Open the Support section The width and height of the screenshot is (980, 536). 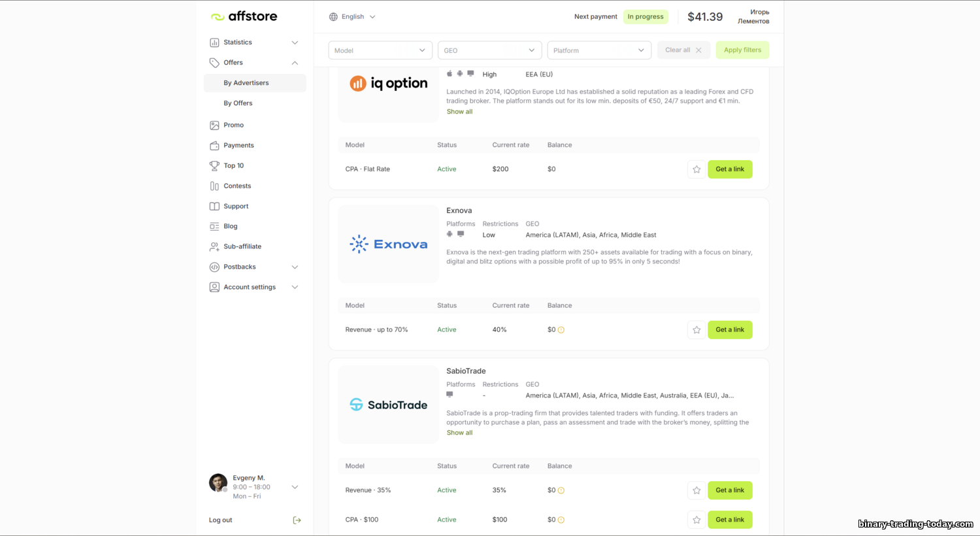(x=236, y=206)
